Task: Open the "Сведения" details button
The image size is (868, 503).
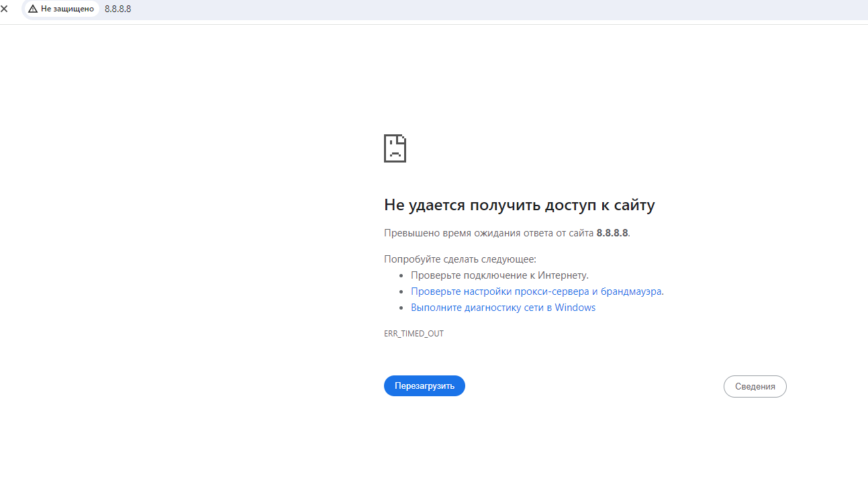Action: [x=755, y=386]
